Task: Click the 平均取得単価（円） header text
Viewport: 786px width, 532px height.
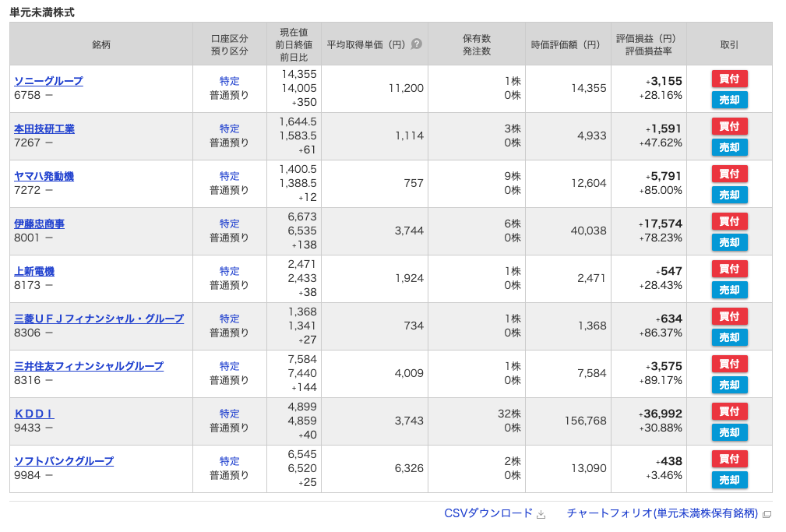Action: coord(366,44)
